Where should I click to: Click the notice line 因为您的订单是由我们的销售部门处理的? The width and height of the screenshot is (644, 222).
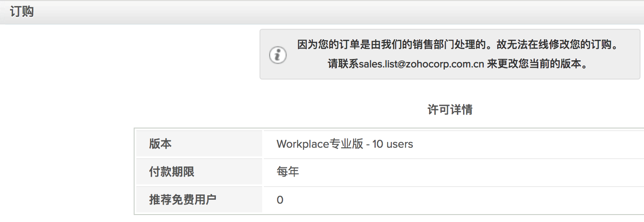pyautogui.click(x=396, y=45)
